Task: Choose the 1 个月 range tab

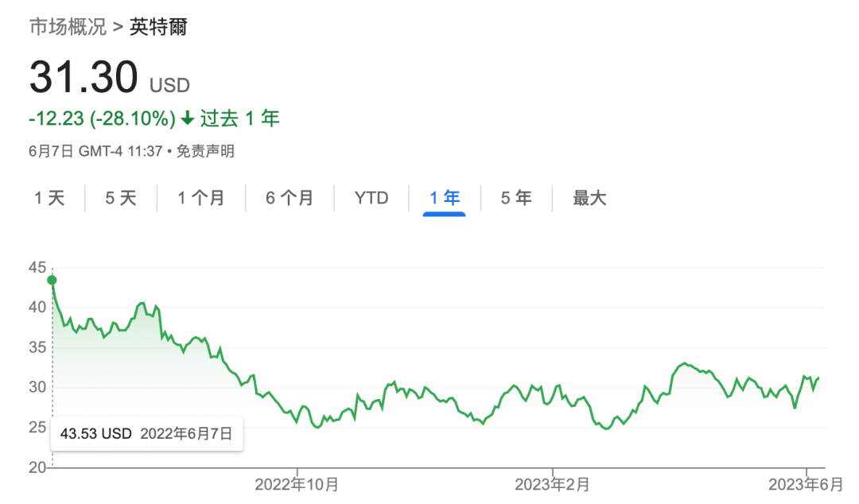Action: (x=201, y=198)
